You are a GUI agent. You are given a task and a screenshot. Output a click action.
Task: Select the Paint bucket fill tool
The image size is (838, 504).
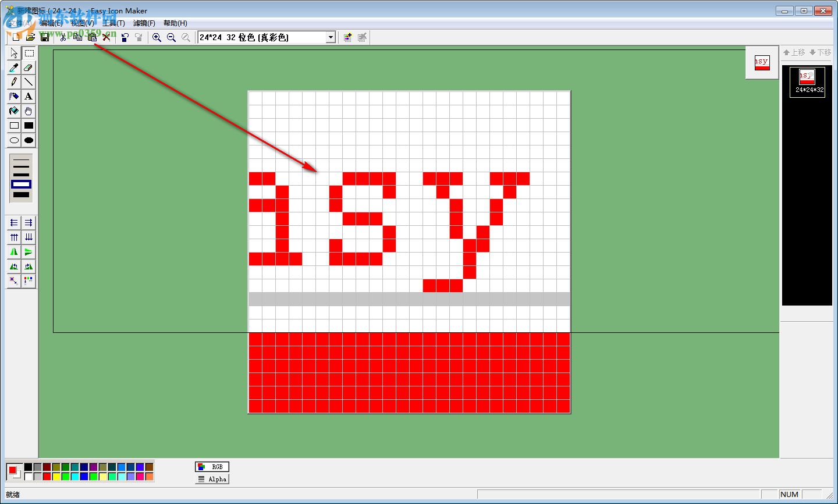point(14,111)
